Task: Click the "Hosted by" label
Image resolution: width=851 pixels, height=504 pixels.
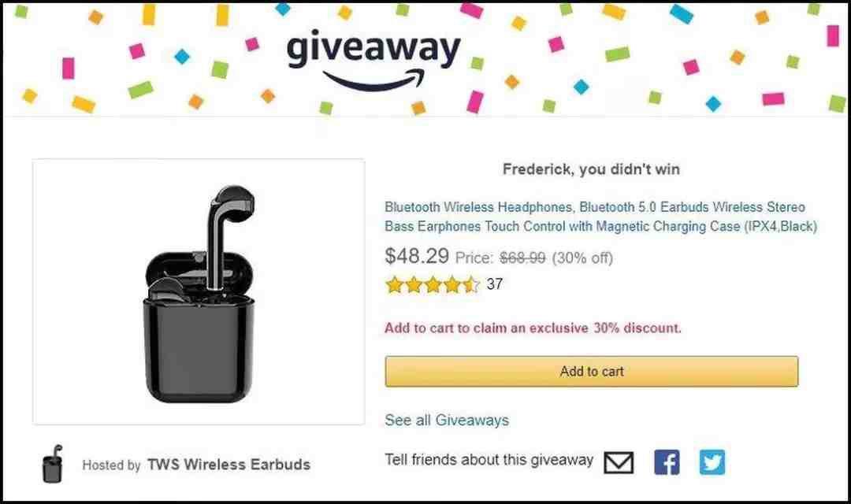Action: 111,465
